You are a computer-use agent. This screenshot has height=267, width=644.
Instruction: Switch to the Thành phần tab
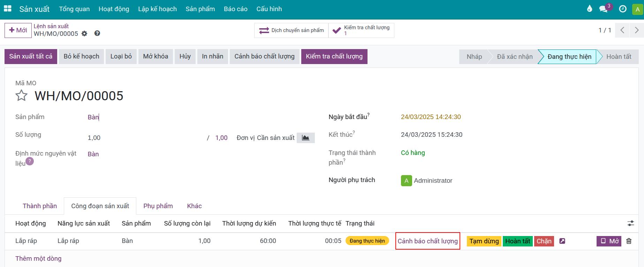pyautogui.click(x=40, y=206)
